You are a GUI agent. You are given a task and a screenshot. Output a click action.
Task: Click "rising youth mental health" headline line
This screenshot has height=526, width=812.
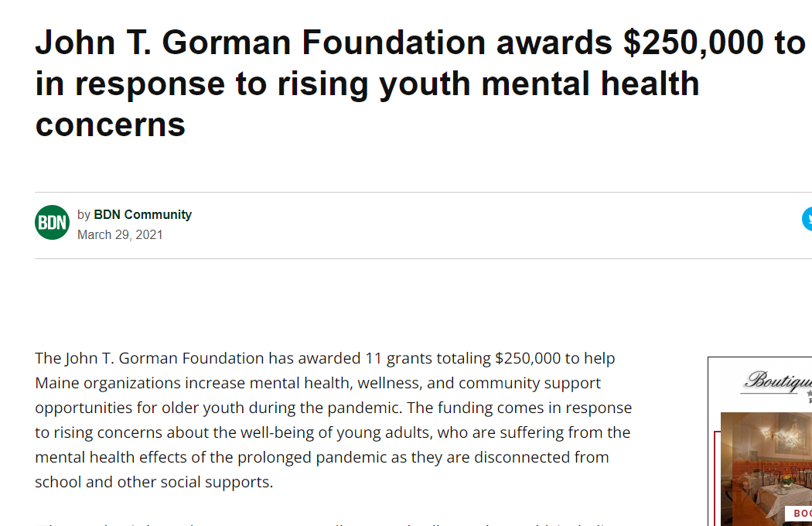488,84
